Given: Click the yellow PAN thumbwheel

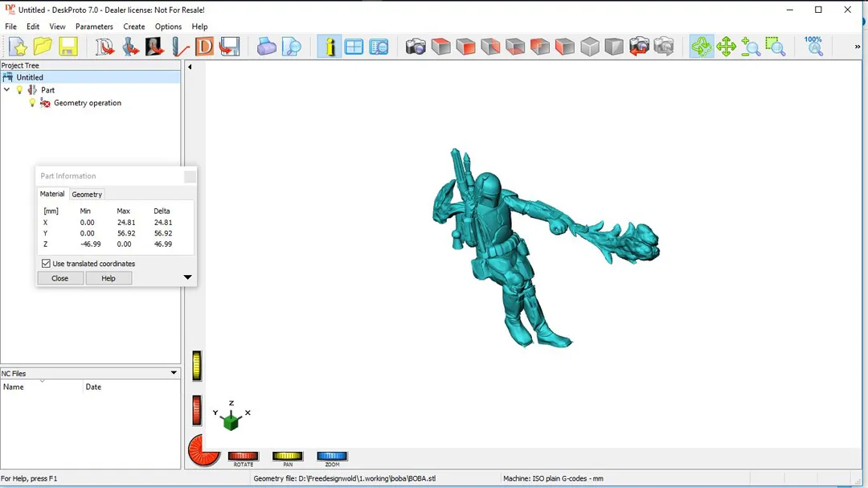Looking at the screenshot, I should [287, 456].
